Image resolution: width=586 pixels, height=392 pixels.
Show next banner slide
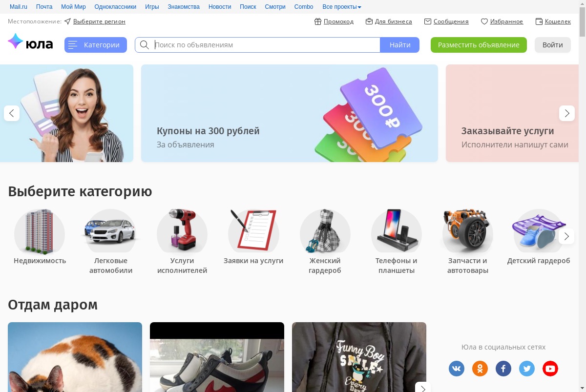567,113
